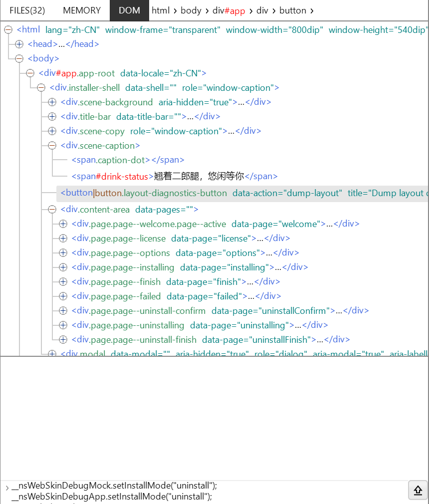
Task: Click the button breadcrumb item
Action: point(293,10)
